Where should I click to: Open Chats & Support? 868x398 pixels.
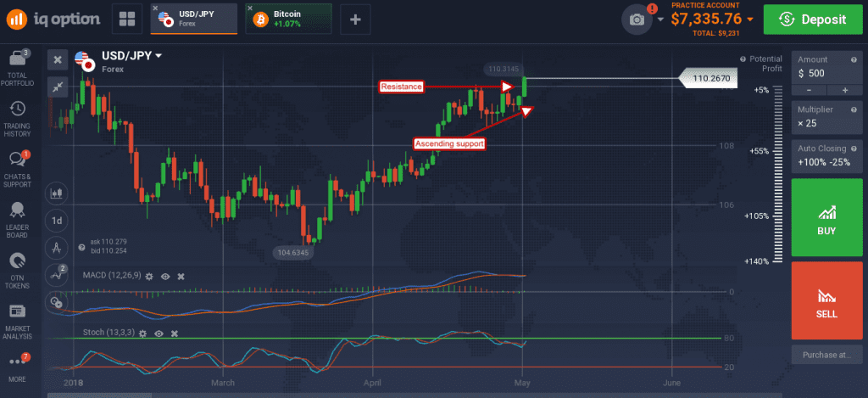coord(17,169)
